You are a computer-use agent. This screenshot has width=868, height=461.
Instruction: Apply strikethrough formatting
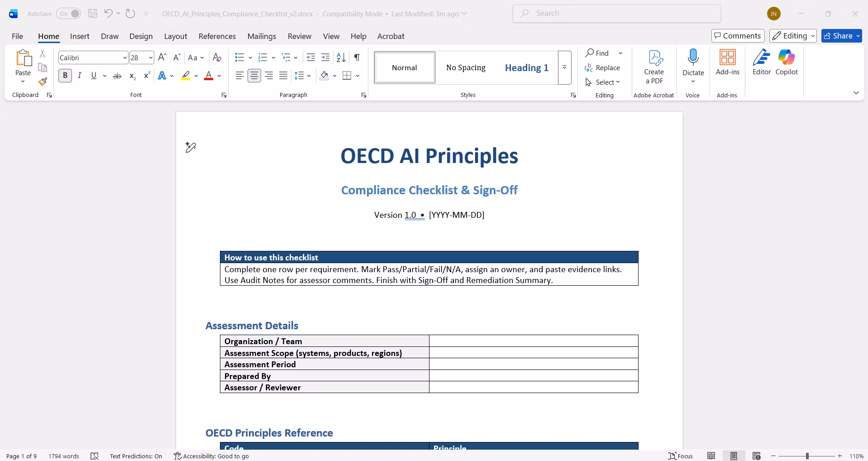(x=117, y=76)
